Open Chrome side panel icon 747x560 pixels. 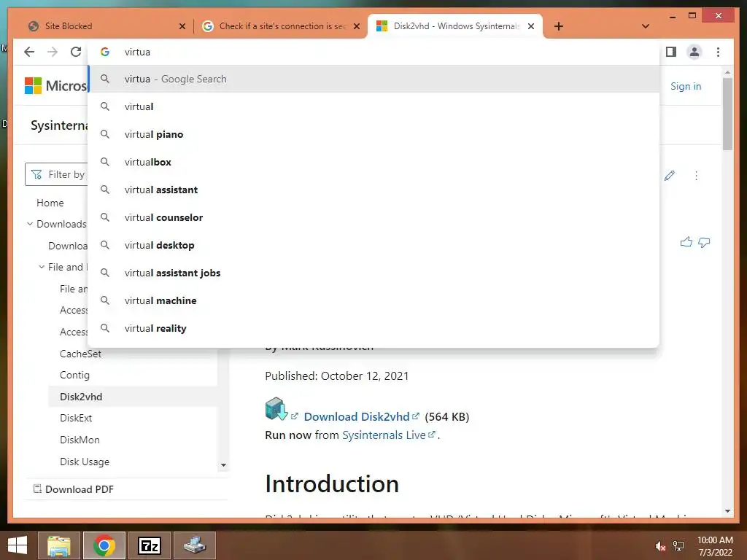click(671, 52)
